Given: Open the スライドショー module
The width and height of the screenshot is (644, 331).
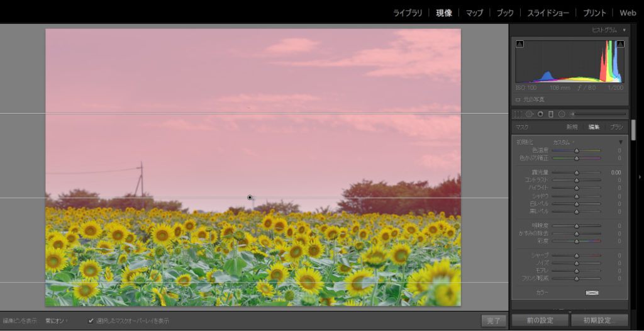Looking at the screenshot, I should [548, 13].
